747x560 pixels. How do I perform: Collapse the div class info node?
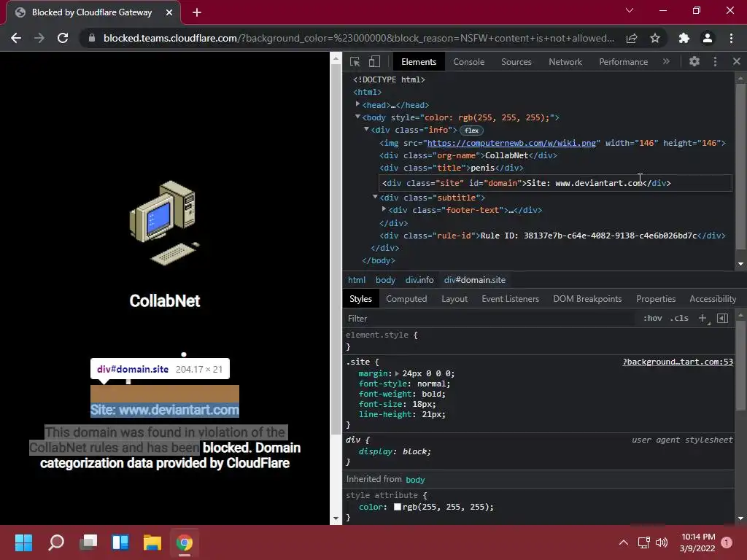click(366, 129)
